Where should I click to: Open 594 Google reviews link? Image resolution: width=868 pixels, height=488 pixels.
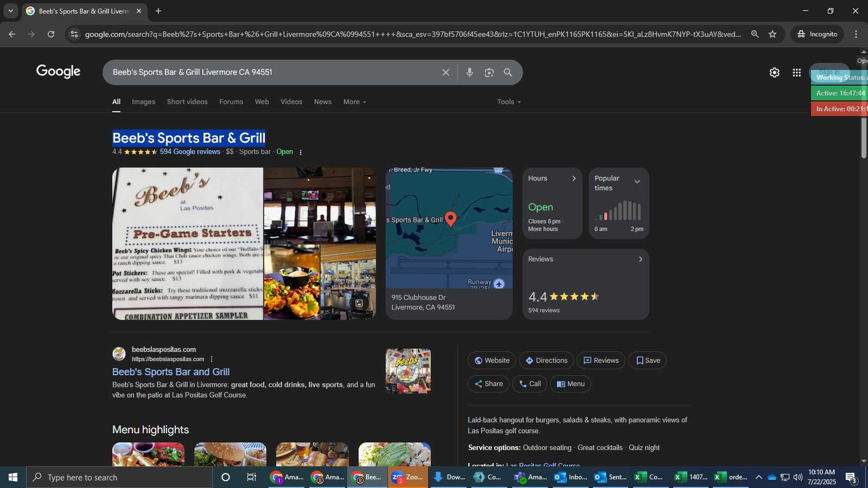[x=190, y=152]
